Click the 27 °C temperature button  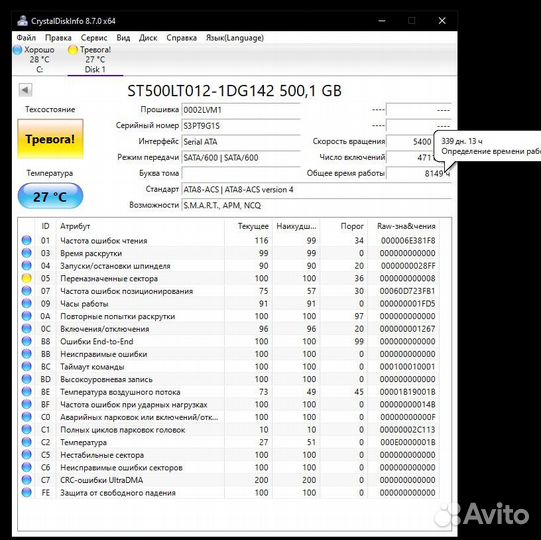[x=50, y=196]
